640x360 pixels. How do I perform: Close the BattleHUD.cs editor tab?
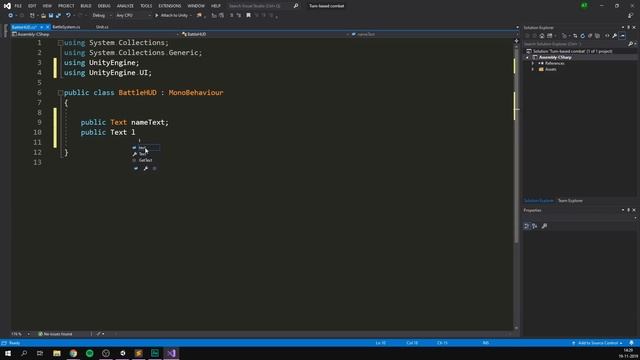coord(47,27)
